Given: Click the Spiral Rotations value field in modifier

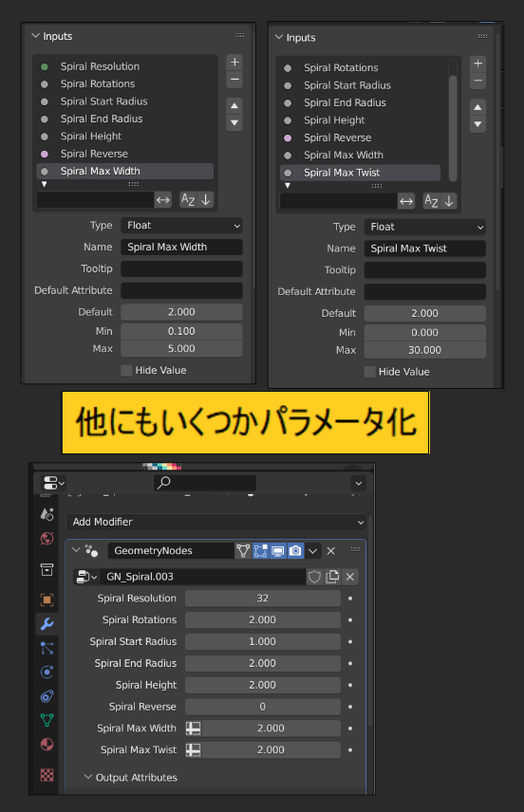Looking at the screenshot, I should tap(263, 619).
